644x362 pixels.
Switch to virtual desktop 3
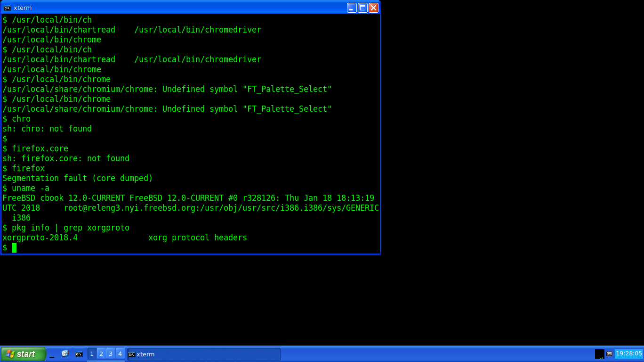(x=111, y=354)
